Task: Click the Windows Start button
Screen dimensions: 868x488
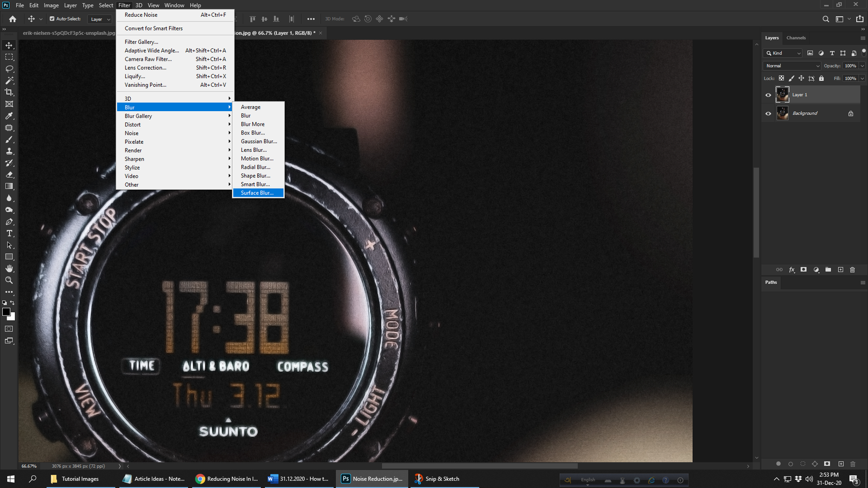Action: coord(10,479)
